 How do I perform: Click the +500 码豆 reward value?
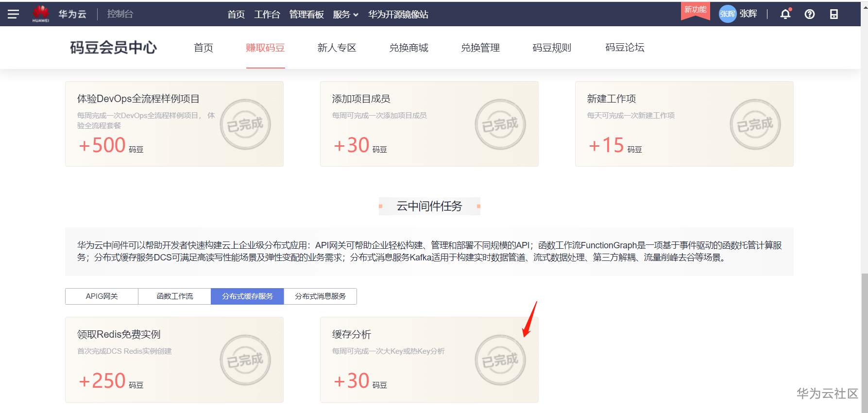tap(111, 145)
